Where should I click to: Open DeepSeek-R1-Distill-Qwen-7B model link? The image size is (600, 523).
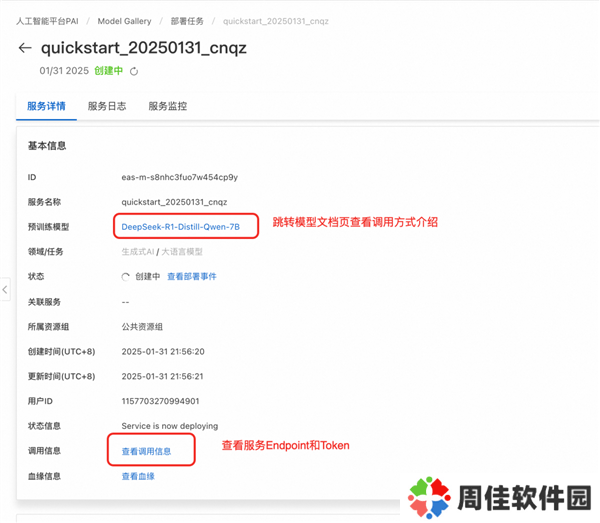181,227
